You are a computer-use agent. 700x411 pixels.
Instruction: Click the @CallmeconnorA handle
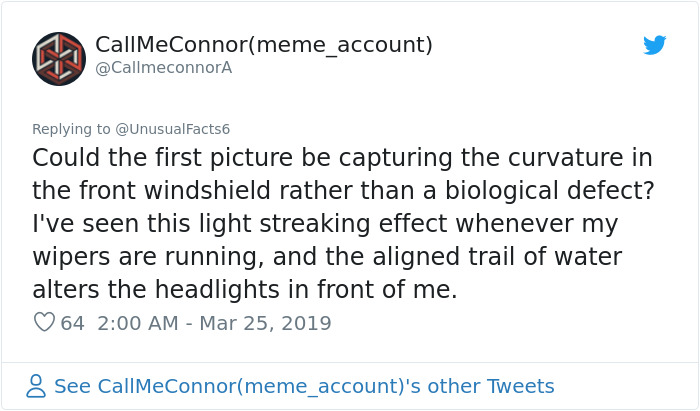click(x=163, y=69)
